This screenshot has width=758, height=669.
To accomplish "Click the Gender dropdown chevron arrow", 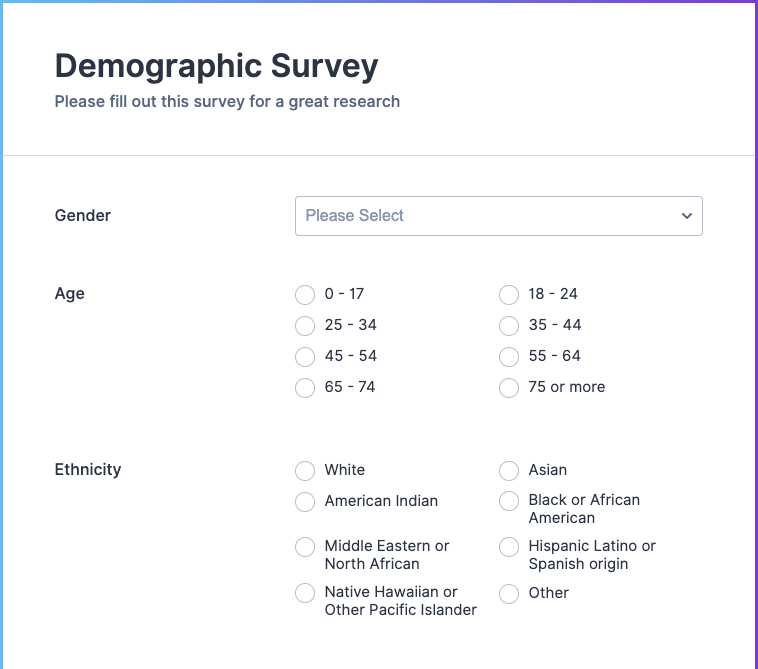I will pyautogui.click(x=686, y=216).
